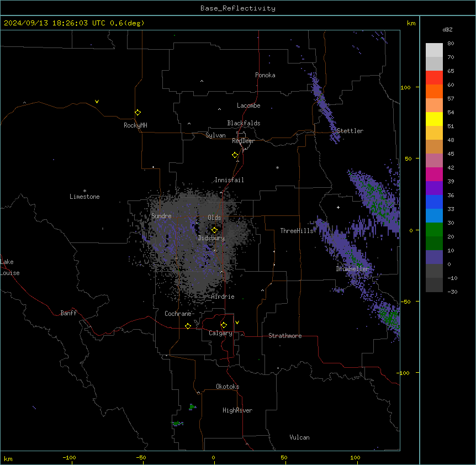The width and height of the screenshot is (476, 465).
Task: Click the Cochrane label
Action: click(x=178, y=314)
